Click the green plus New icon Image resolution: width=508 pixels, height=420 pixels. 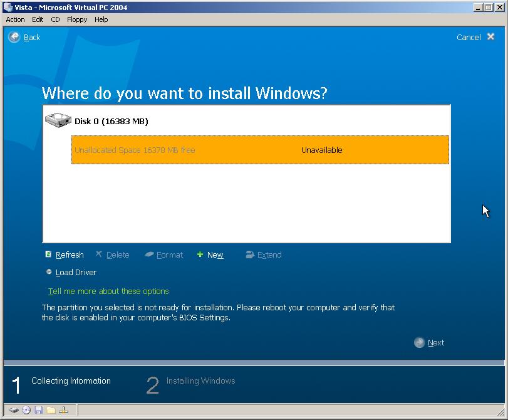pyautogui.click(x=200, y=255)
